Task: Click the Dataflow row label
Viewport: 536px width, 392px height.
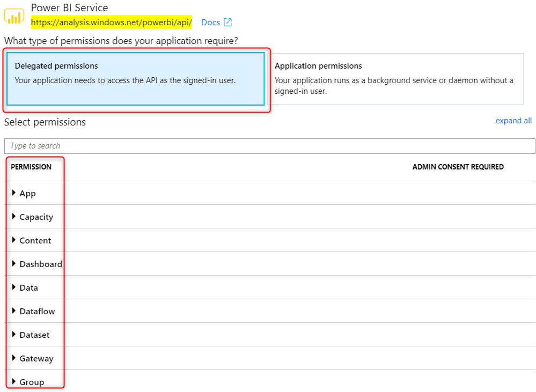Action: tap(37, 312)
